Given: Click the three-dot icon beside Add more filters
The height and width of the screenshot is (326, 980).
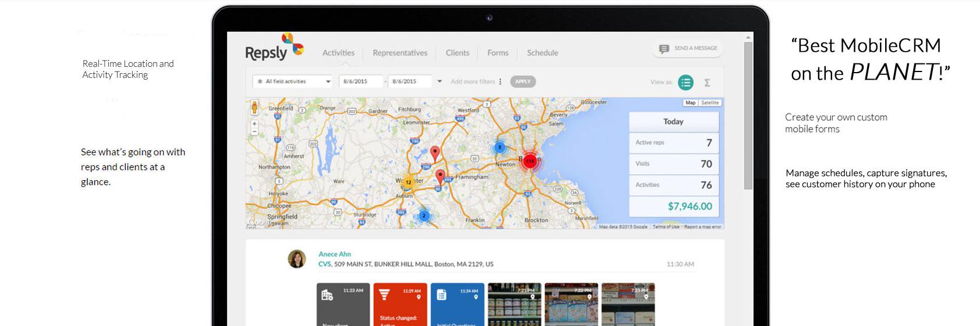Looking at the screenshot, I should click(500, 81).
